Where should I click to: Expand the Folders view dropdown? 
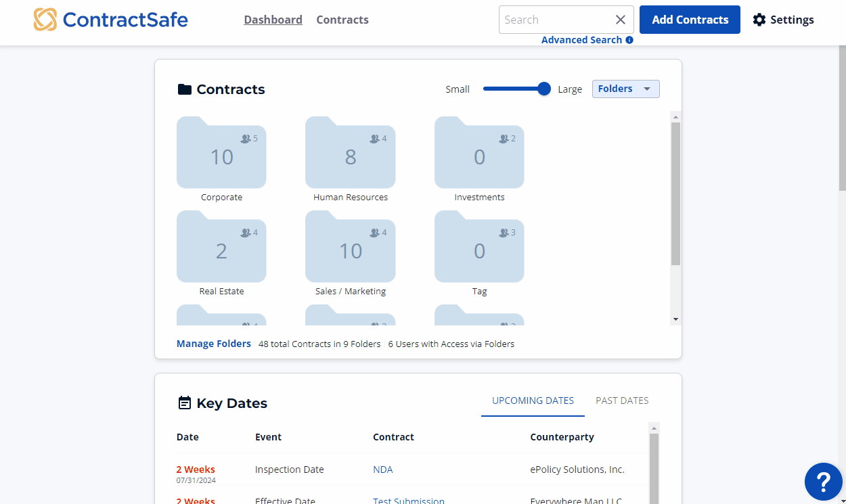[625, 89]
